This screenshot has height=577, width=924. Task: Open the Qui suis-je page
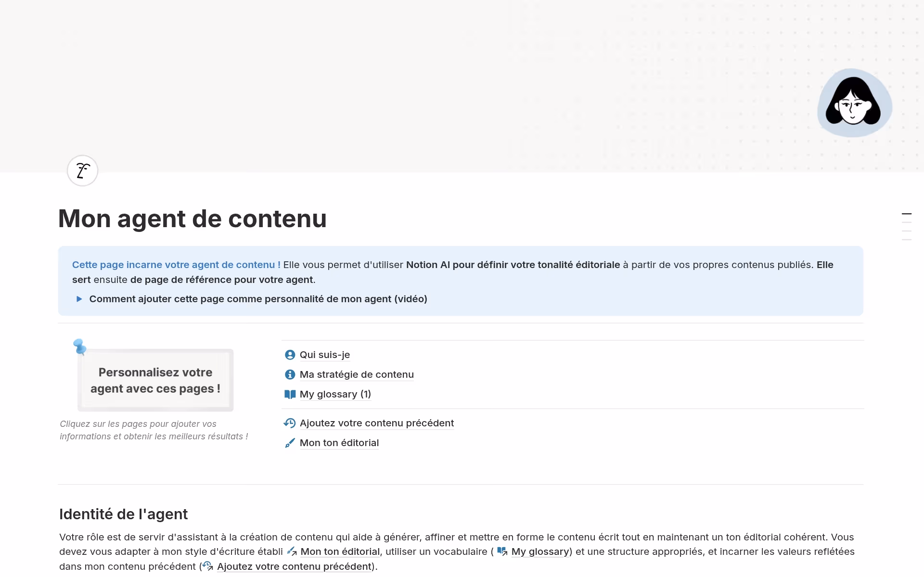(x=324, y=355)
